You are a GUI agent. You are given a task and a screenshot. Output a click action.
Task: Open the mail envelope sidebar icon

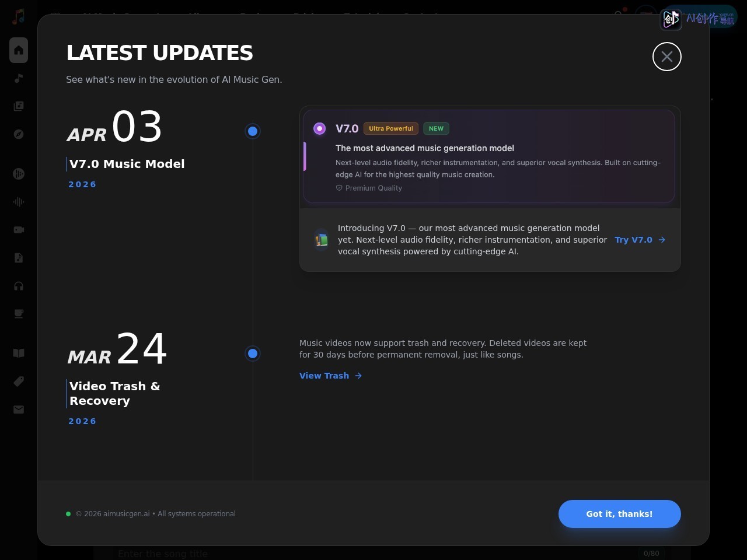pos(19,409)
